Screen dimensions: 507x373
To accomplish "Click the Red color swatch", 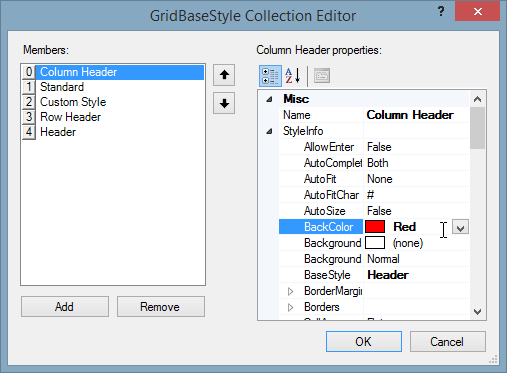I will click(x=375, y=227).
